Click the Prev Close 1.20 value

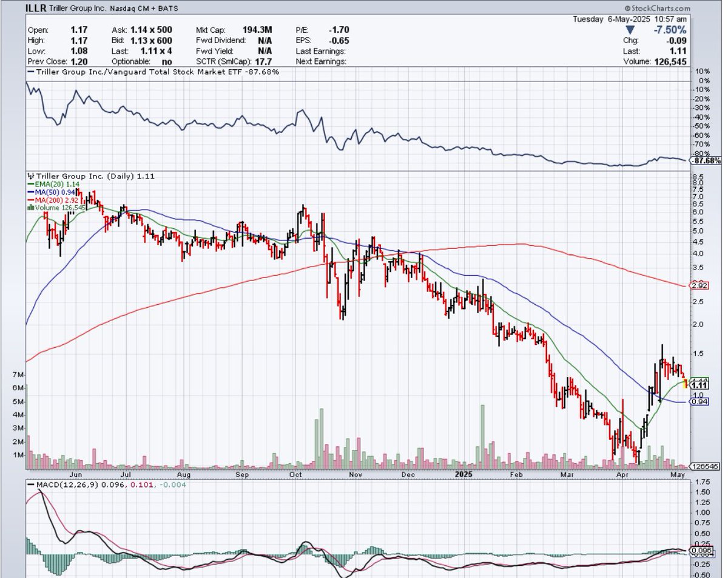point(80,62)
